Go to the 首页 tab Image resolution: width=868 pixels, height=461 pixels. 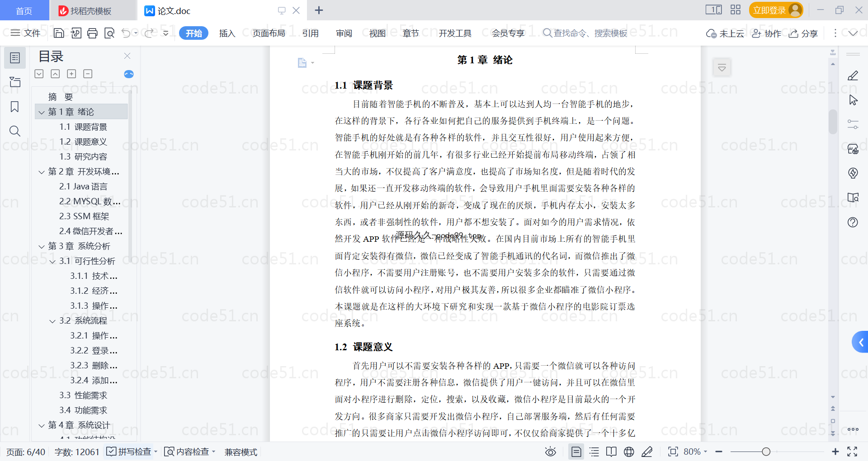pyautogui.click(x=24, y=10)
